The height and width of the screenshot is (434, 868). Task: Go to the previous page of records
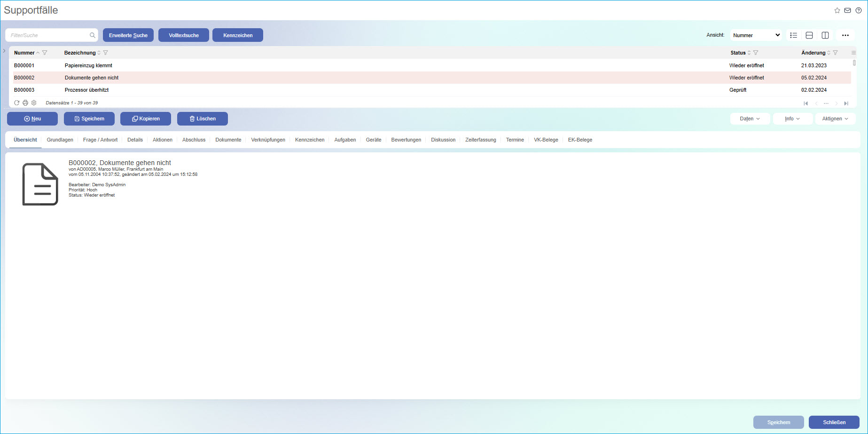[816, 103]
